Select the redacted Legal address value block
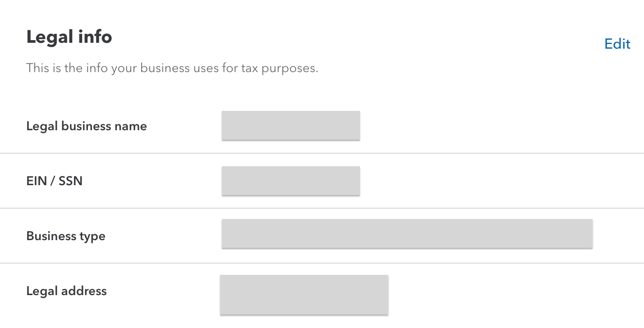 pos(304,295)
